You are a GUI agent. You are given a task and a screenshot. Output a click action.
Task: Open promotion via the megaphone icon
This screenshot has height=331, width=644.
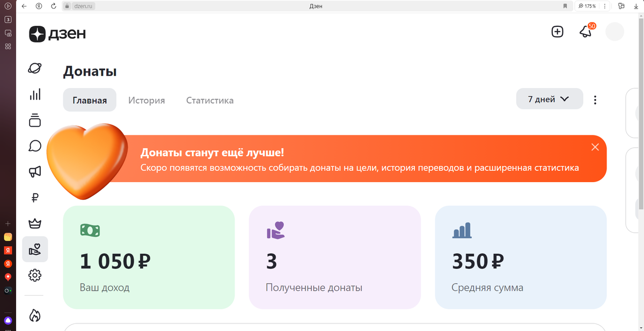tap(35, 171)
